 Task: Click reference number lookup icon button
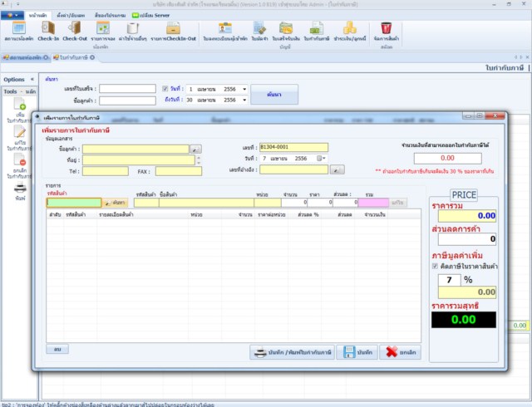[x=337, y=169]
